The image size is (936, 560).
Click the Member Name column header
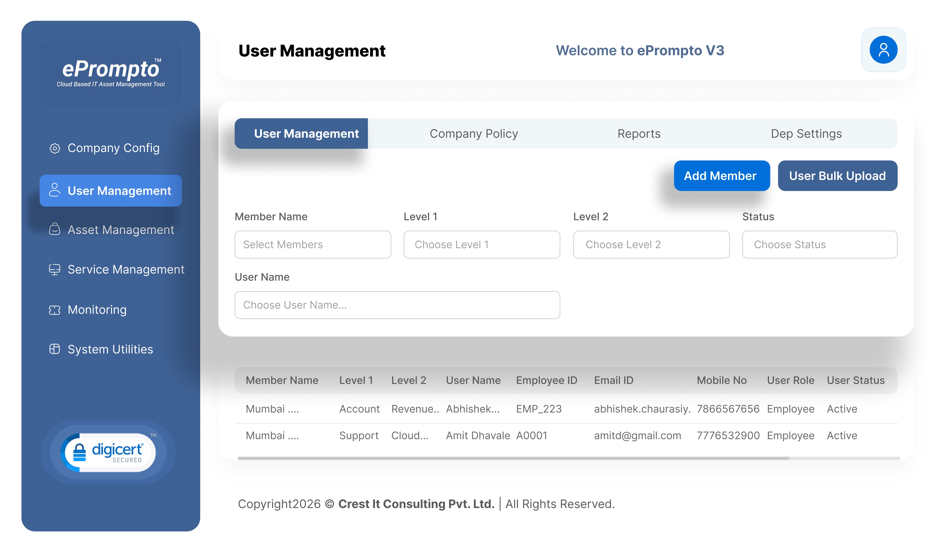pos(282,380)
